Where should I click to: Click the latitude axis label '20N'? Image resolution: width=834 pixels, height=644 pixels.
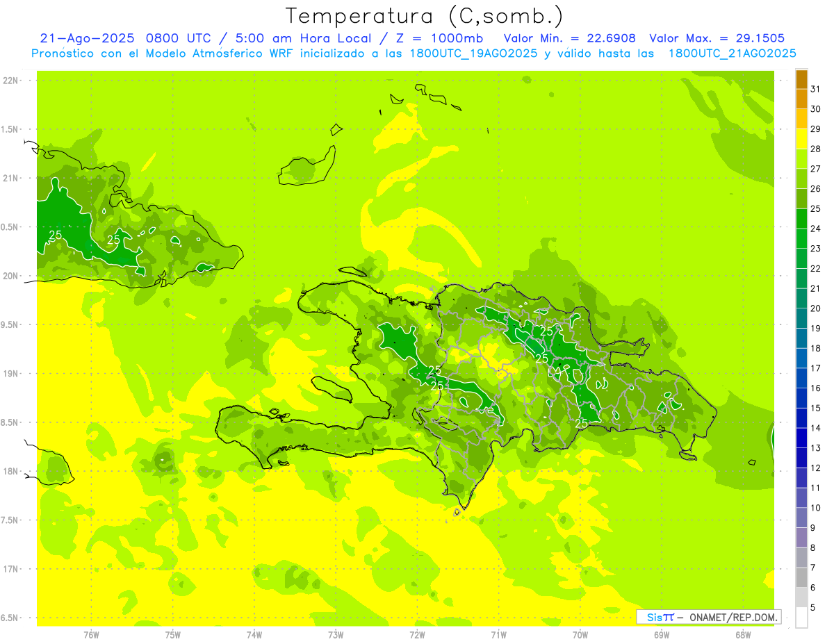coord(10,276)
